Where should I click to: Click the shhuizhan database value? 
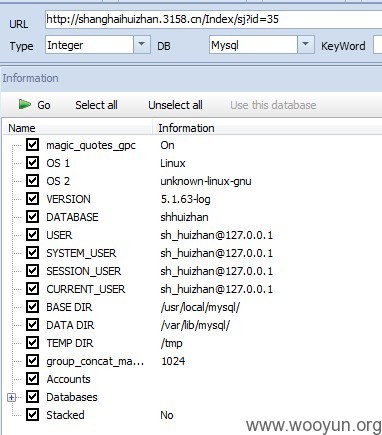click(184, 217)
